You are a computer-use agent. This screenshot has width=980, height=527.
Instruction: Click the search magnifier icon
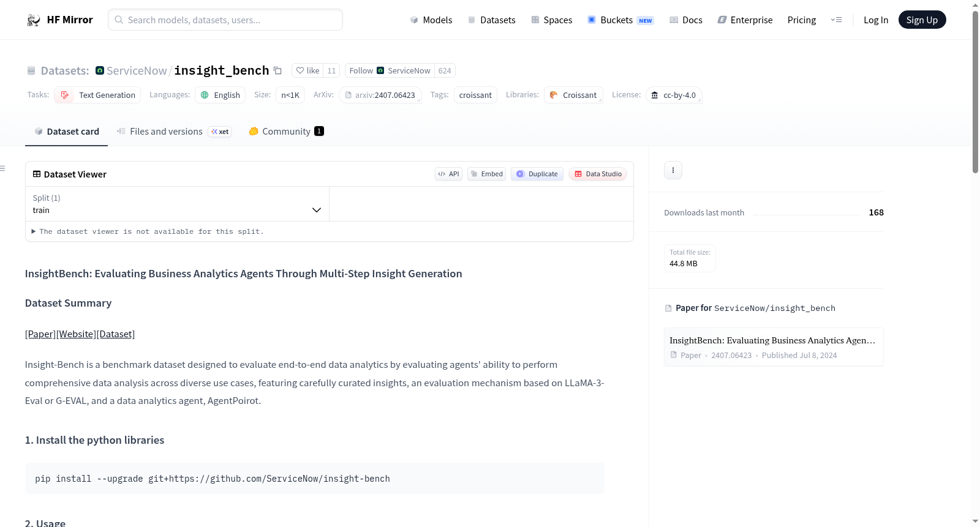tap(119, 20)
